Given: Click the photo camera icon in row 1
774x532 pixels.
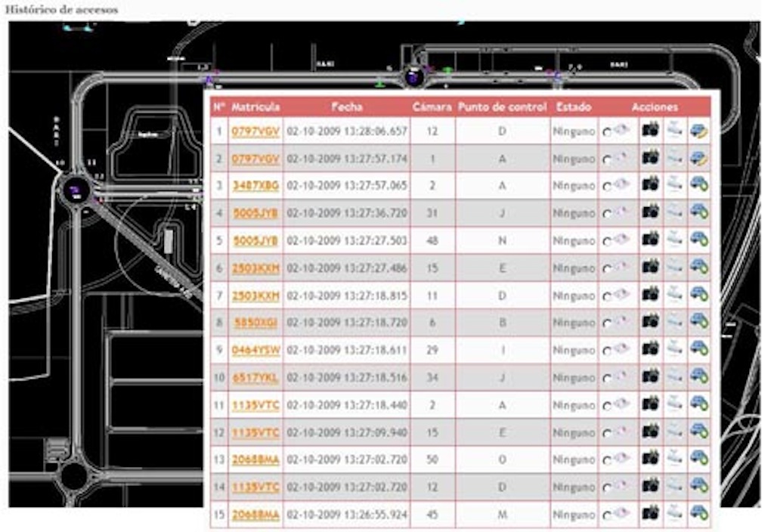Looking at the screenshot, I should [650, 131].
